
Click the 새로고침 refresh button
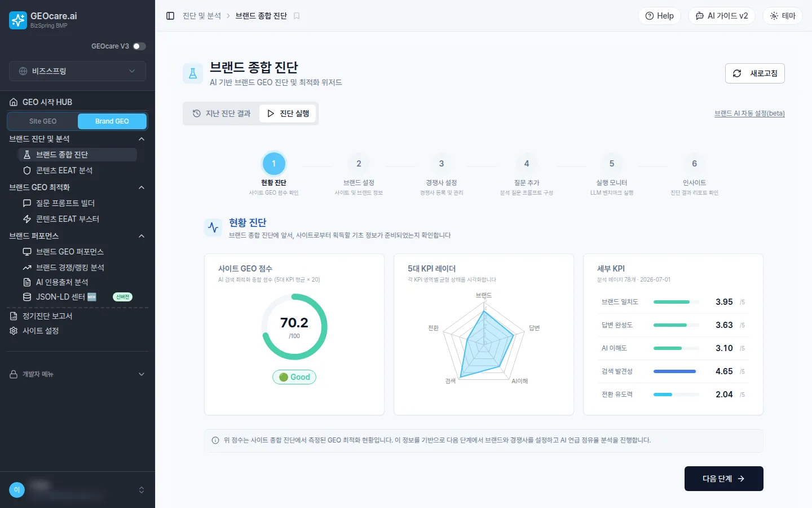click(754, 73)
